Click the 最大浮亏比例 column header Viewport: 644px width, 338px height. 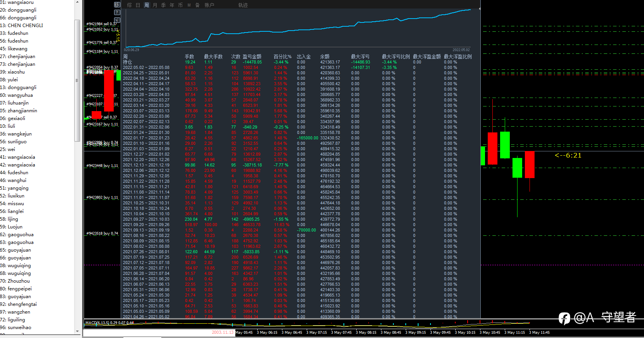click(396, 57)
